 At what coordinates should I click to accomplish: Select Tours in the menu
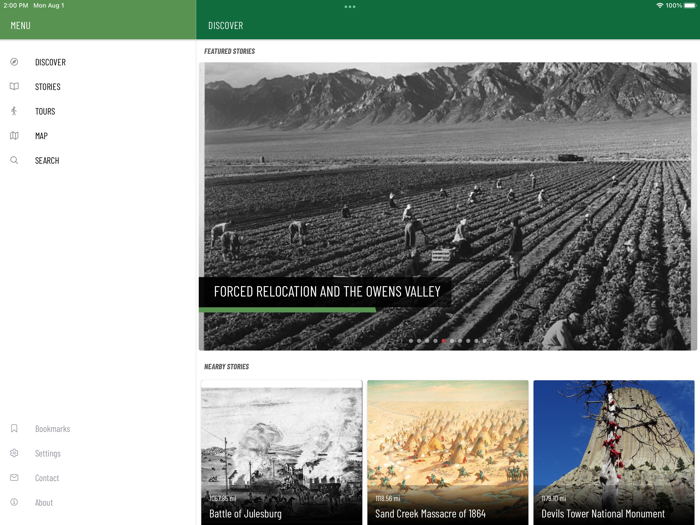click(45, 112)
